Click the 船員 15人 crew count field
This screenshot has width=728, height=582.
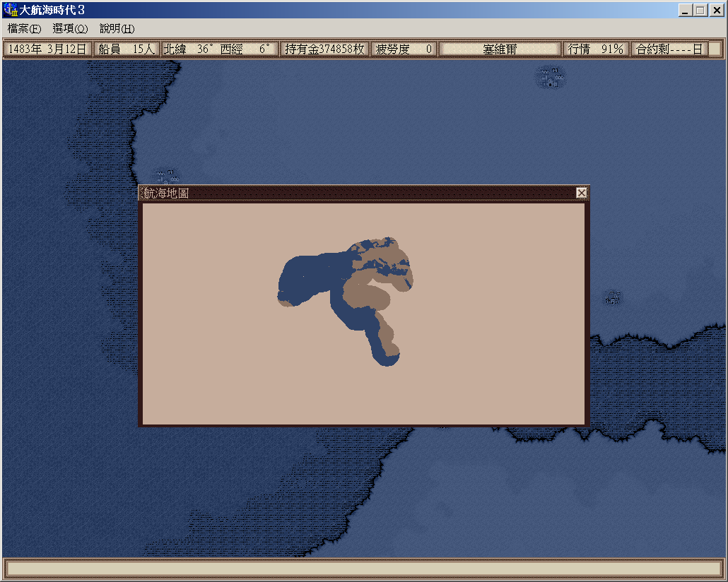[x=127, y=49]
